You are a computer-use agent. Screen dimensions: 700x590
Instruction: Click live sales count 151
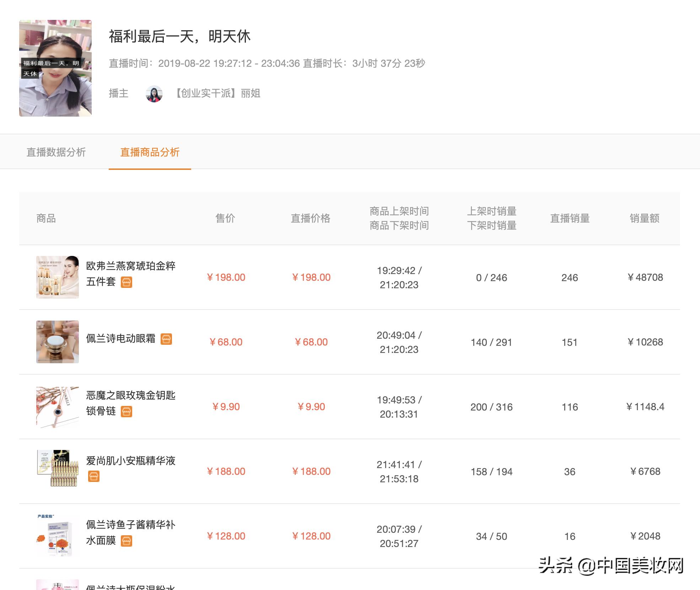pos(570,342)
